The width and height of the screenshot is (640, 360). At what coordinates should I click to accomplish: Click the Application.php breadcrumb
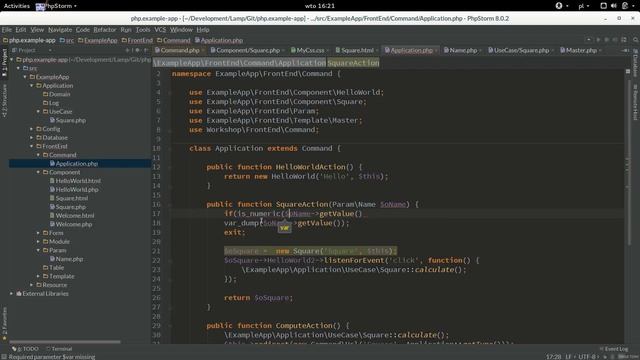[x=219, y=40]
